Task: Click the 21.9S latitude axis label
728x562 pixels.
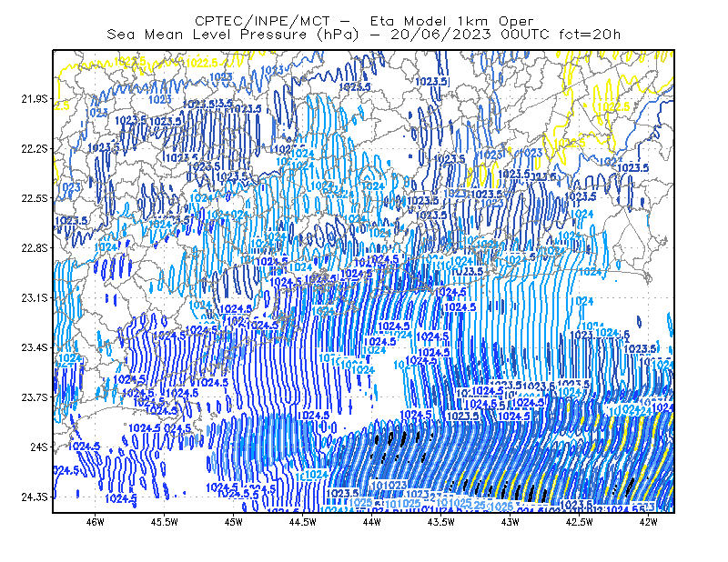Action: click(x=34, y=98)
